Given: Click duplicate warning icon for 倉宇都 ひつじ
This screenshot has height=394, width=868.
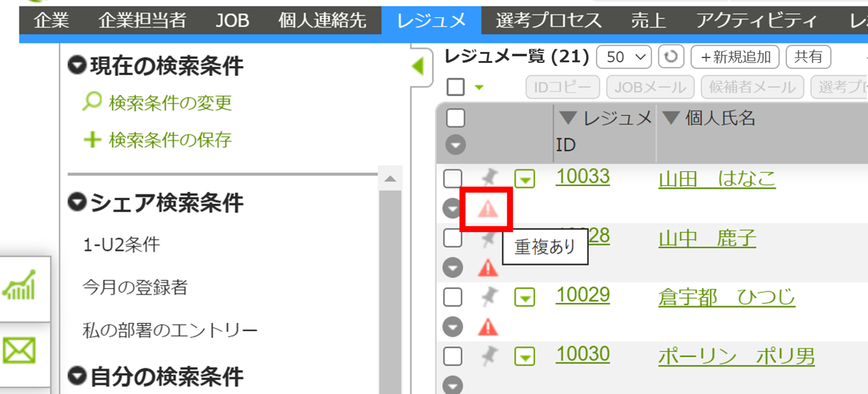Looking at the screenshot, I should pyautogui.click(x=488, y=327).
